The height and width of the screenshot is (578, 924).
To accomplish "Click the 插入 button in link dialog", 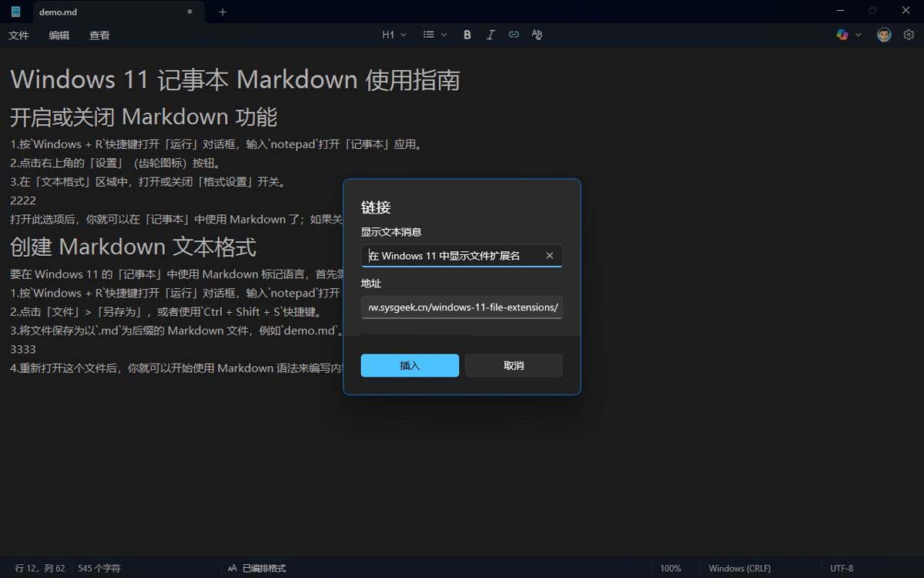I will (410, 365).
